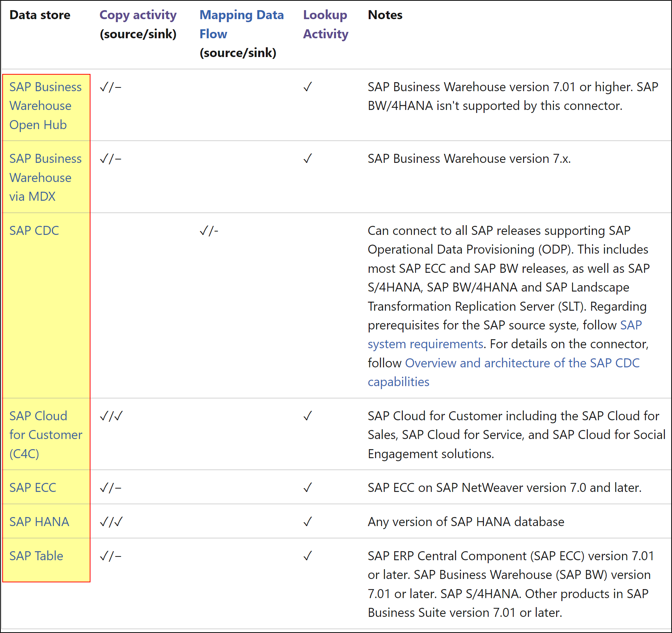Click note 'SAP Business Warehouse version 7.x.'

[469, 159]
